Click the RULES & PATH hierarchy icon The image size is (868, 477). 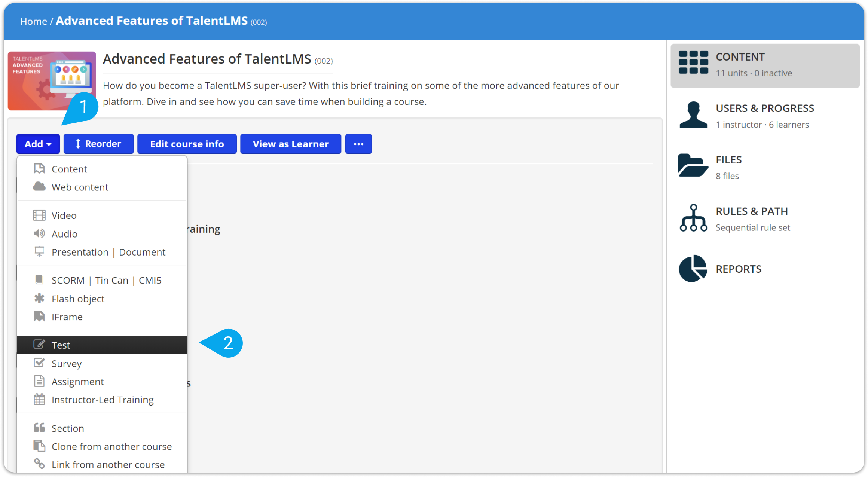point(694,217)
